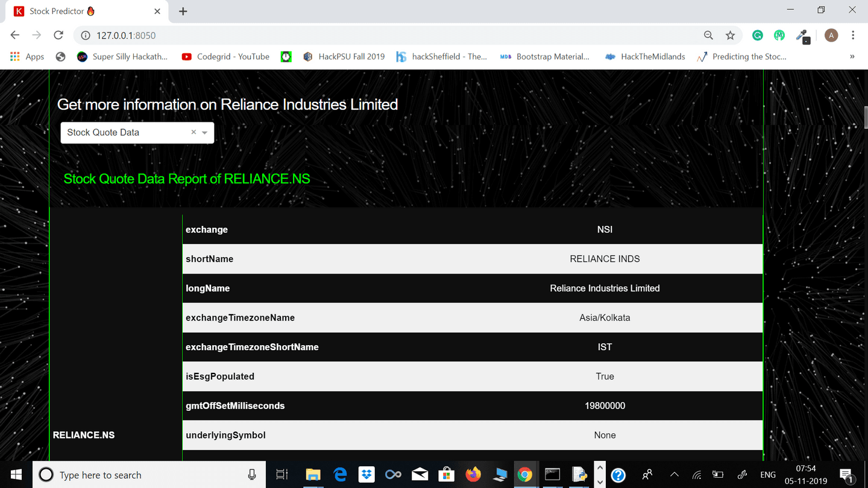Viewport: 868px width, 488px height.
Task: Open a new browser tab
Action: 183,11
